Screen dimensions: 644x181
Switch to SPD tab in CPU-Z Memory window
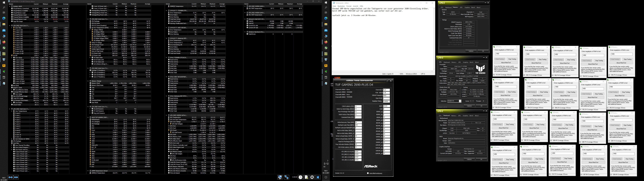[461, 7]
